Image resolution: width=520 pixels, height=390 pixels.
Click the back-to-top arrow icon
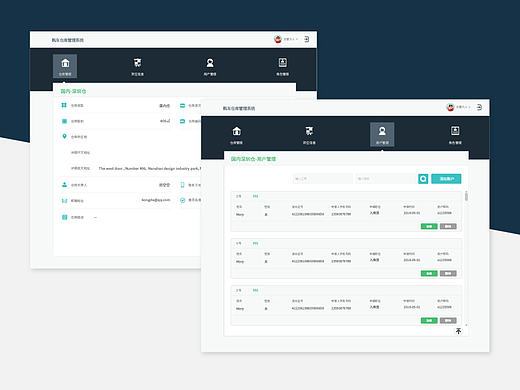459,331
